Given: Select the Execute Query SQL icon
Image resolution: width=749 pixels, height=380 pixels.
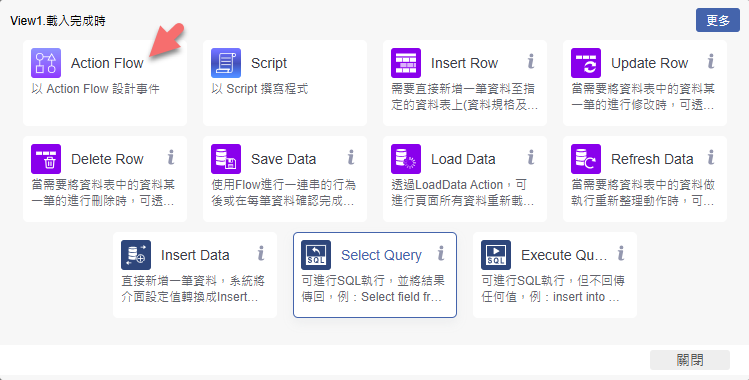Looking at the screenshot, I should tap(496, 255).
